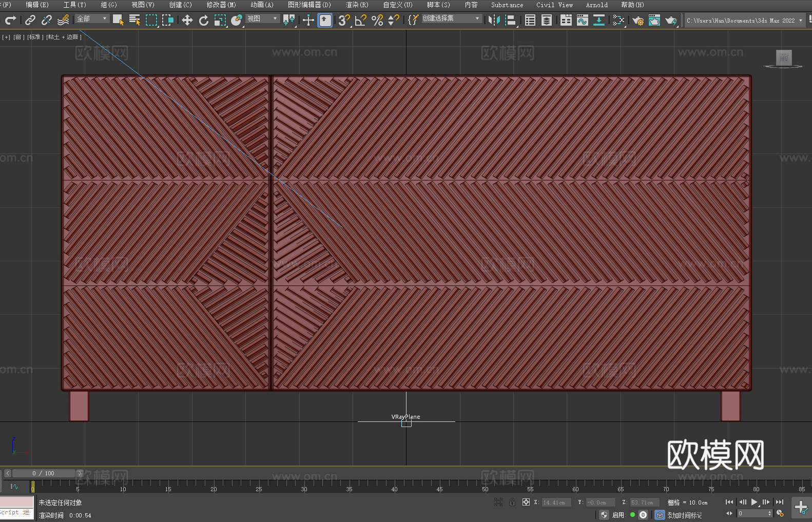This screenshot has height=522, width=812.
Task: Click Select and Manipulate icon
Action: (x=308, y=20)
